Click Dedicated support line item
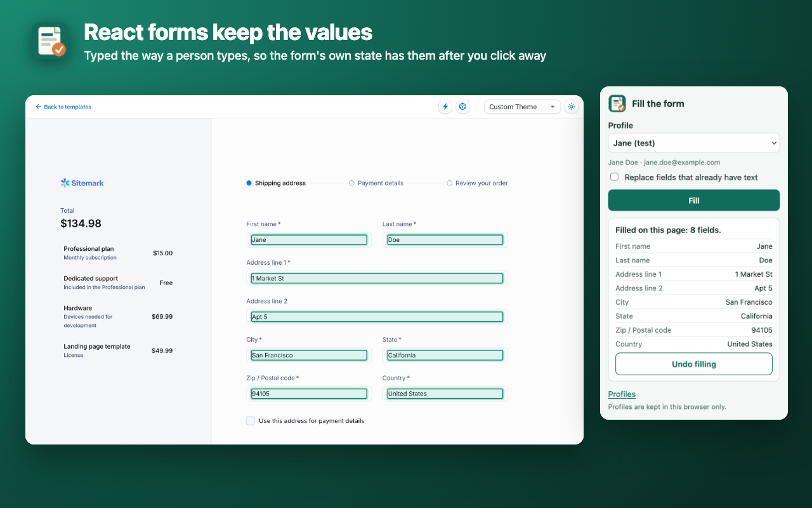Image resolution: width=812 pixels, height=508 pixels. click(x=118, y=283)
